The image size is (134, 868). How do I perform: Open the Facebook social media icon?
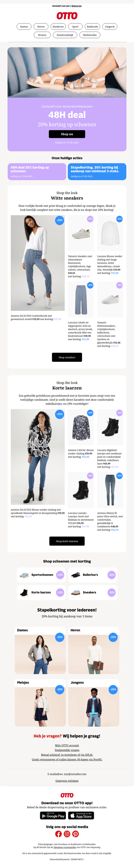point(59,834)
